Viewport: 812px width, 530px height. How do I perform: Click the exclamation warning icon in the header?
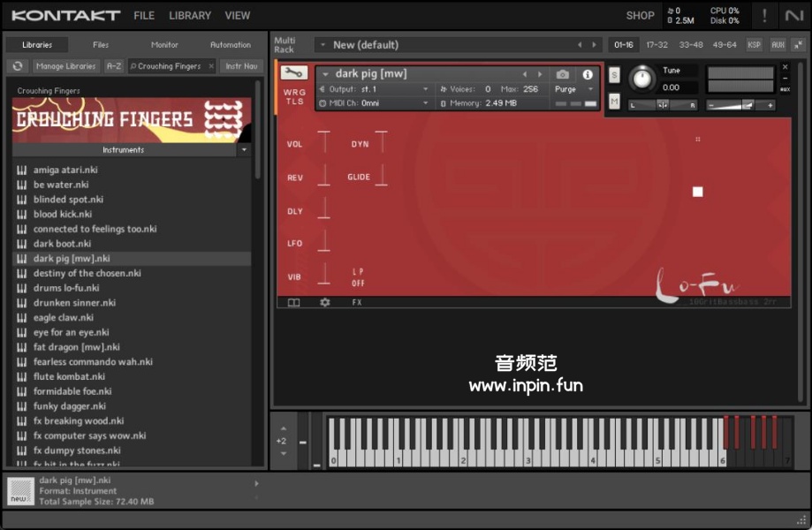coord(764,15)
